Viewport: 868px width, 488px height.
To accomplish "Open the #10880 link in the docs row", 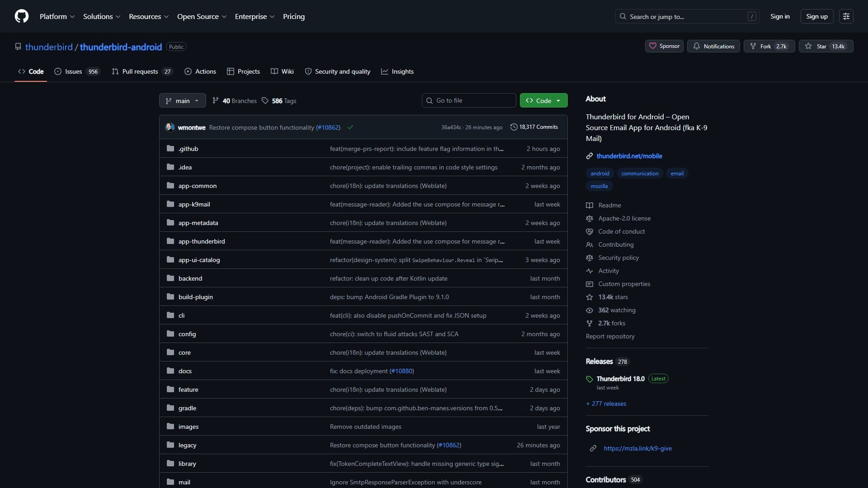I will tap(401, 371).
